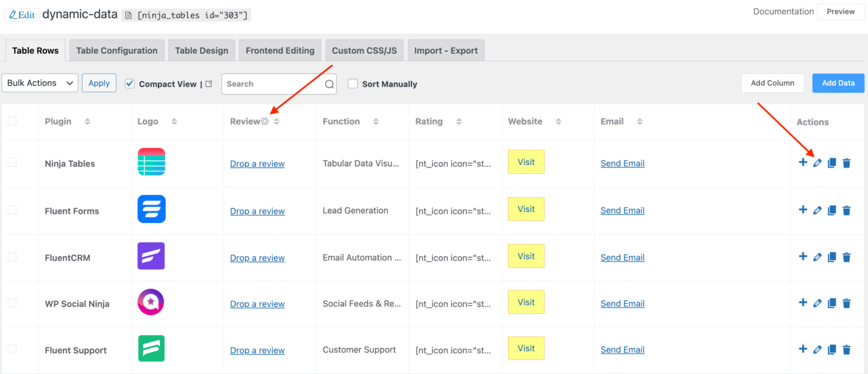Image resolution: width=868 pixels, height=374 pixels.
Task: Select the Ninja Tables row checkbox
Action: [x=12, y=163]
